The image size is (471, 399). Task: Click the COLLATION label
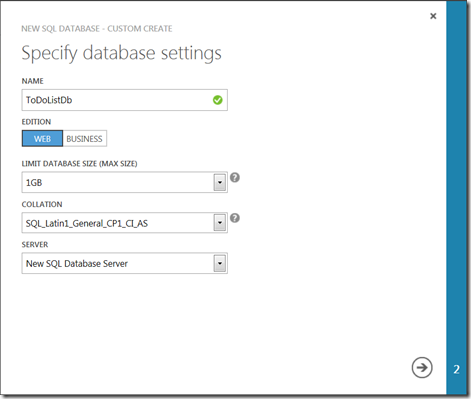(42, 204)
